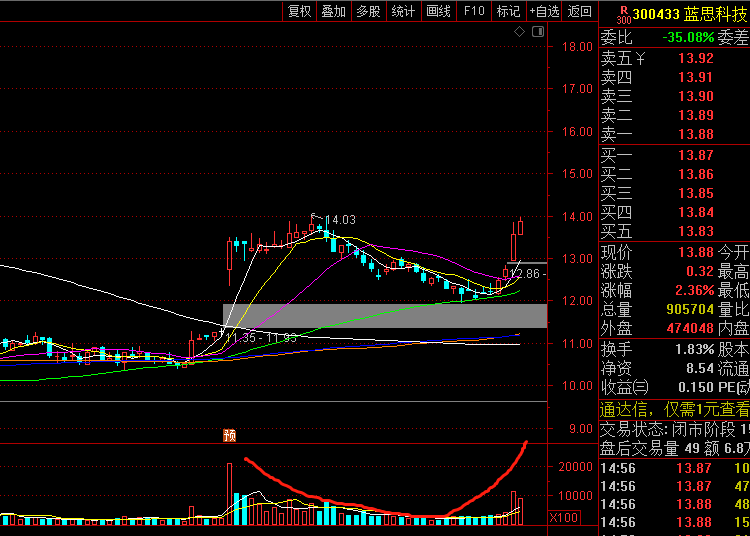Viewport: 750px width, 536px height.
Task: Select 卖四 ask price 13.91
Action: (x=696, y=77)
